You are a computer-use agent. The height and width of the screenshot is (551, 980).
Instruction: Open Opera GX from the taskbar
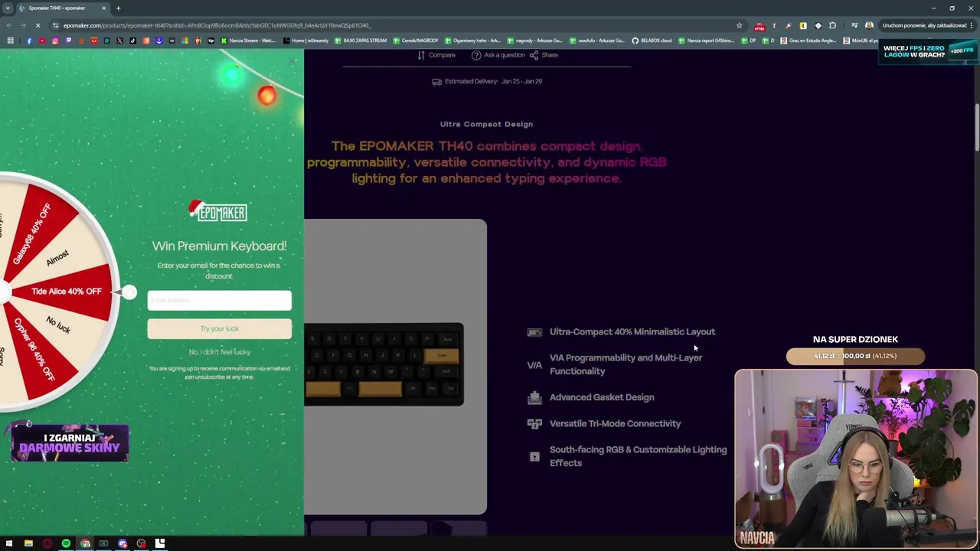(47, 544)
